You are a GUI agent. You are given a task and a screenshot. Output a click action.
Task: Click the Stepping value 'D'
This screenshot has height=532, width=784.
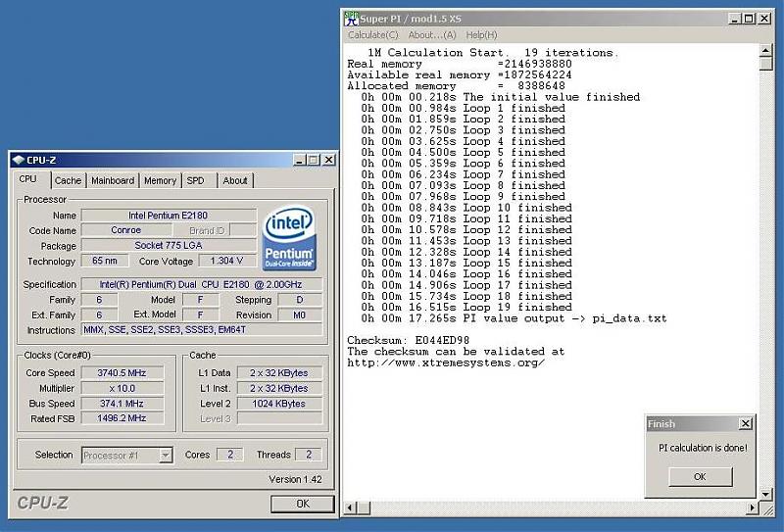click(300, 300)
